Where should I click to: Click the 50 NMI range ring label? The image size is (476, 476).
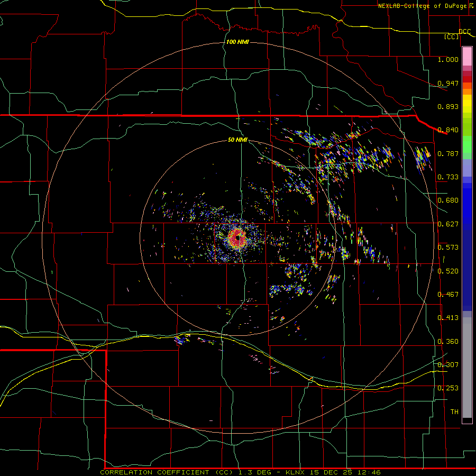237,140
